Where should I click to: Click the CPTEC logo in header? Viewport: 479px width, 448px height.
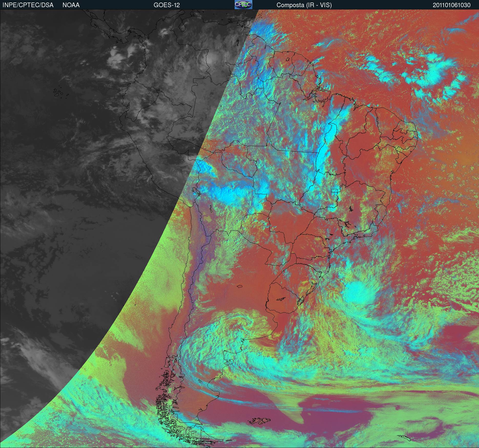coord(243,5)
